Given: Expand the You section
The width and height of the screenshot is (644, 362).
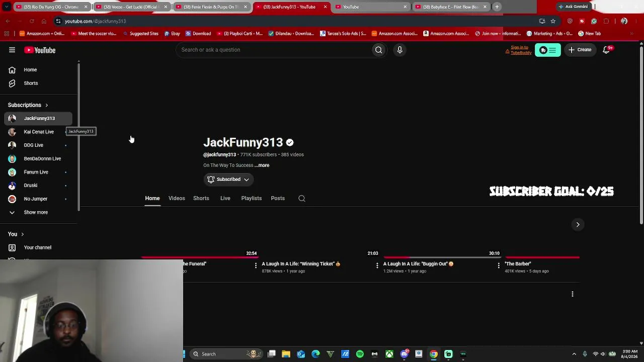Looking at the screenshot, I should tap(16, 234).
